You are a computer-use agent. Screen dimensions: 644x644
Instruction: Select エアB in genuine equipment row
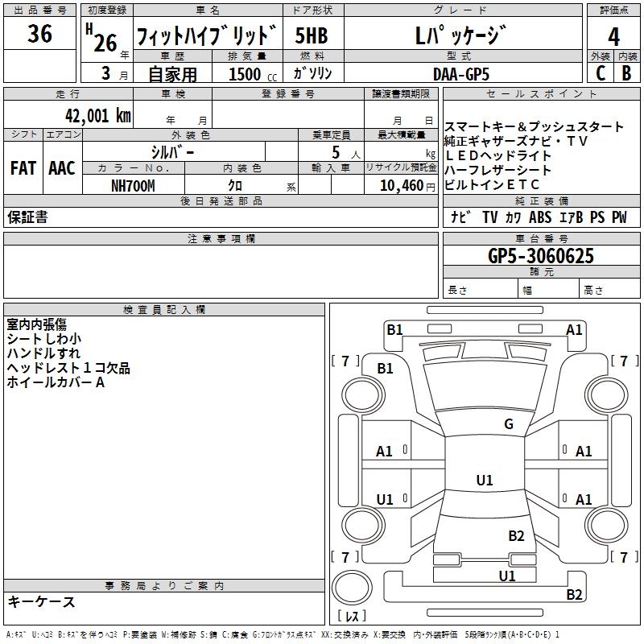tap(572, 217)
